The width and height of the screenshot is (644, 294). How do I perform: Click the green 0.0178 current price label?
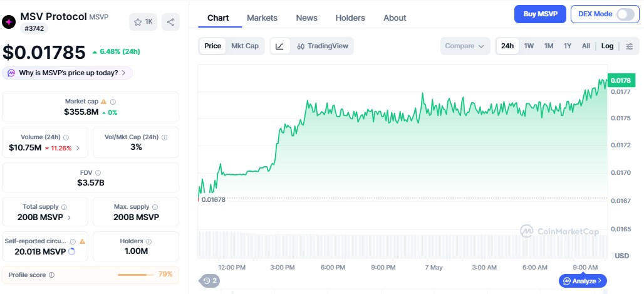pos(621,81)
